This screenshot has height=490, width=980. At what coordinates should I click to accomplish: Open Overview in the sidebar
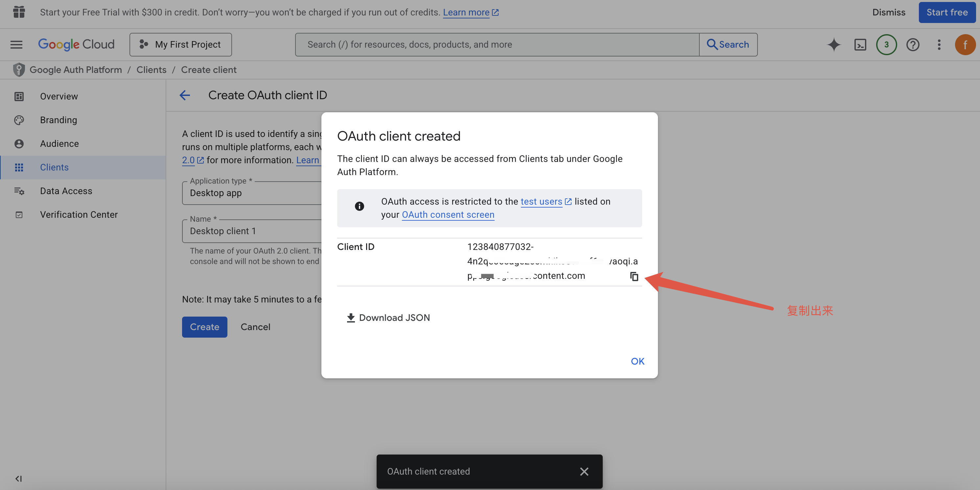83,96
